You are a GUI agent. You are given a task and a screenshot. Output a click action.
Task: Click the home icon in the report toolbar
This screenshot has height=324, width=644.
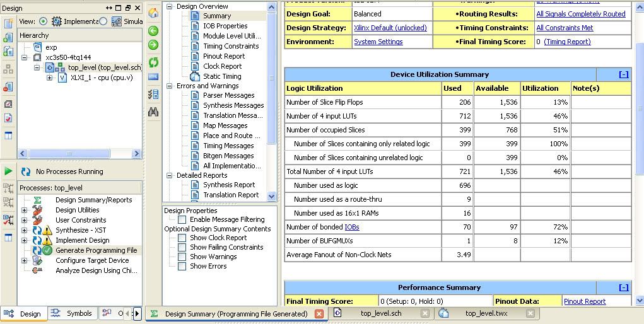(153, 13)
